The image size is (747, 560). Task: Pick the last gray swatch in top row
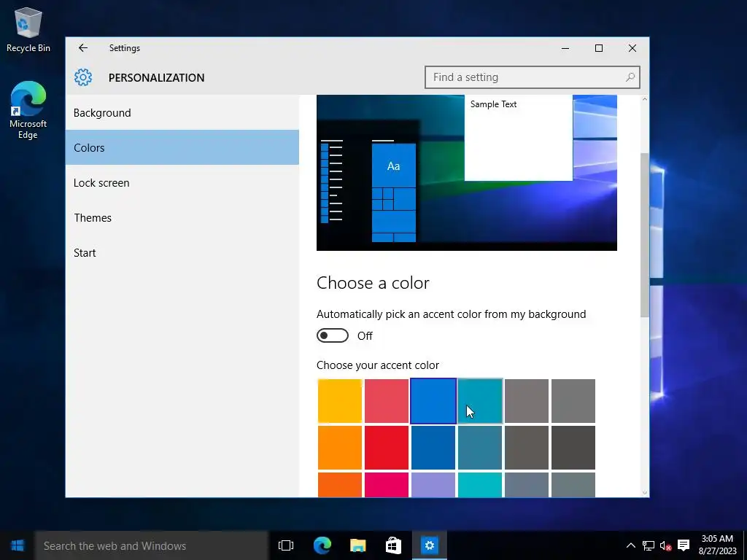click(573, 401)
